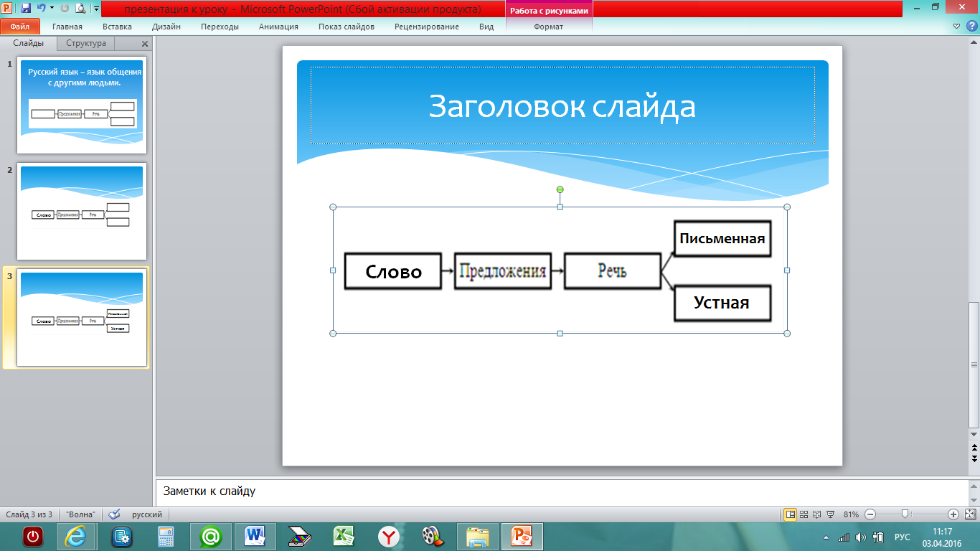Open PowerPoint Help question mark
The height and width of the screenshot is (551, 980).
coord(972,27)
